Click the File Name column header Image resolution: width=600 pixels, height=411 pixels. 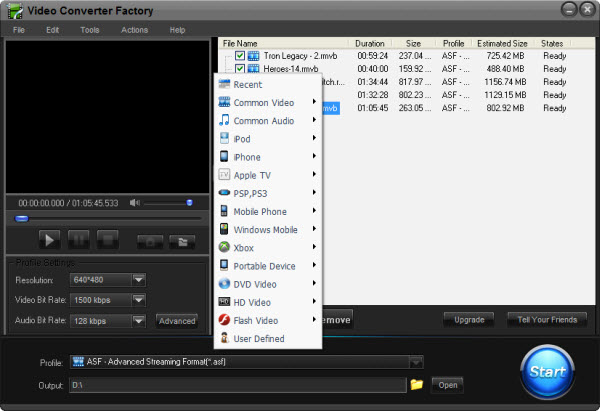click(283, 43)
